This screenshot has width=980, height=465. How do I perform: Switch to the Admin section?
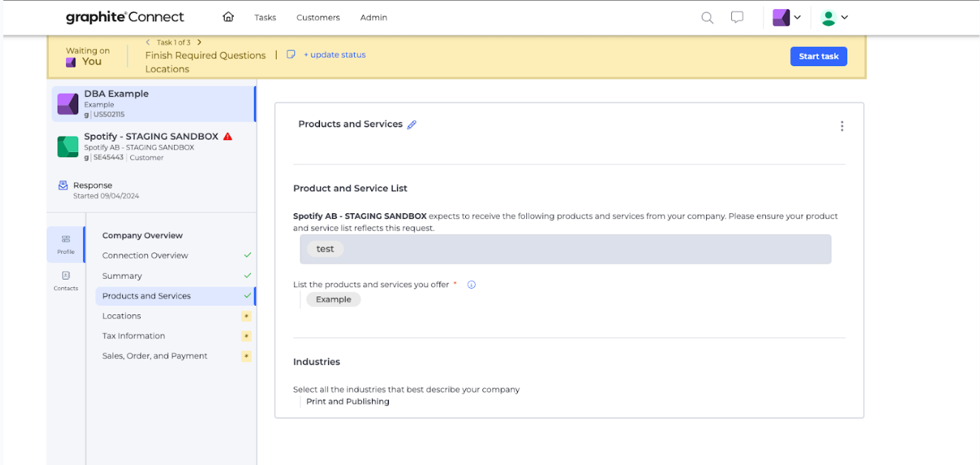pyautogui.click(x=373, y=17)
